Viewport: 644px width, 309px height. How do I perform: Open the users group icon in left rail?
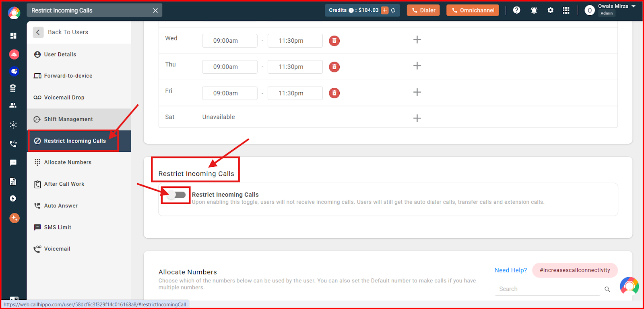pyautogui.click(x=13, y=105)
